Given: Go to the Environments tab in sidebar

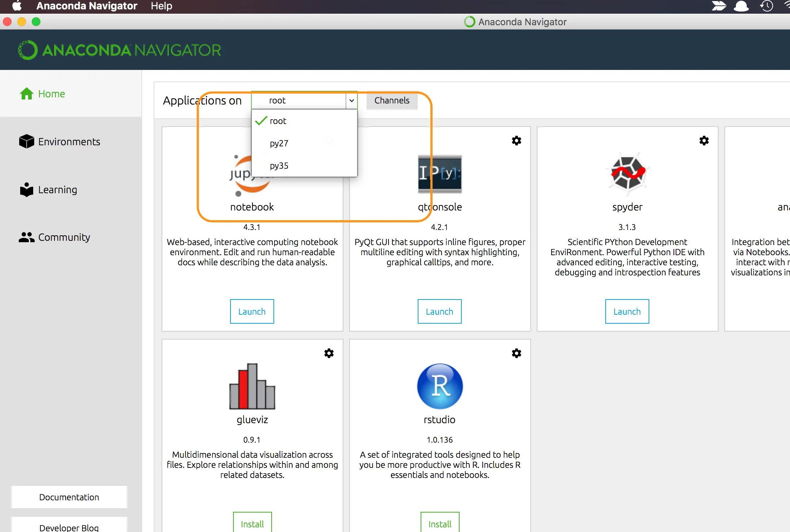Looking at the screenshot, I should [x=69, y=142].
